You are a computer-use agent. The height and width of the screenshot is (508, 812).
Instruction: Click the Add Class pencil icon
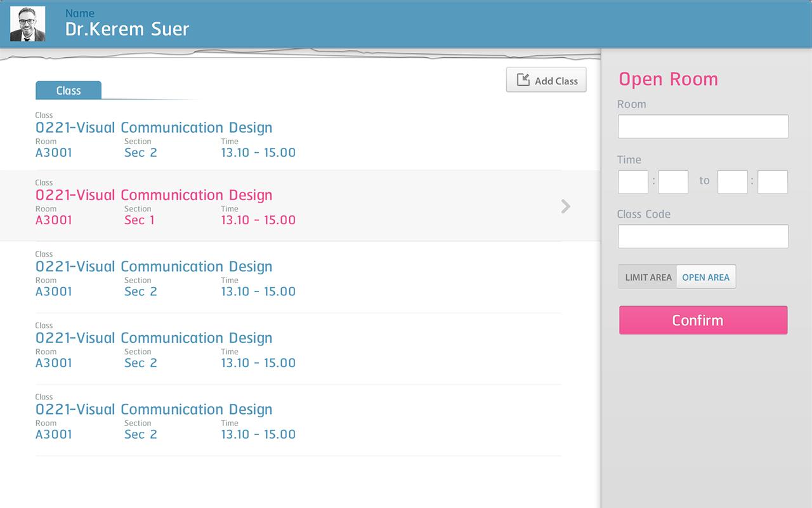(523, 80)
